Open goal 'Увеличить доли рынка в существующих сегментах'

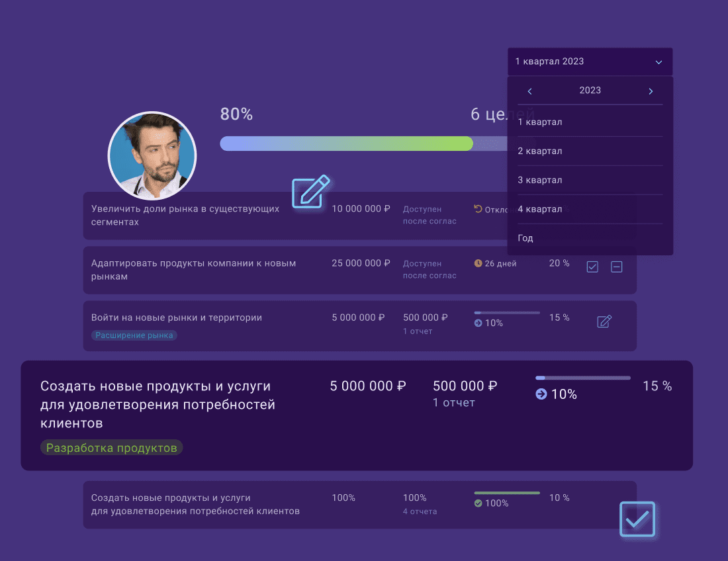185,215
